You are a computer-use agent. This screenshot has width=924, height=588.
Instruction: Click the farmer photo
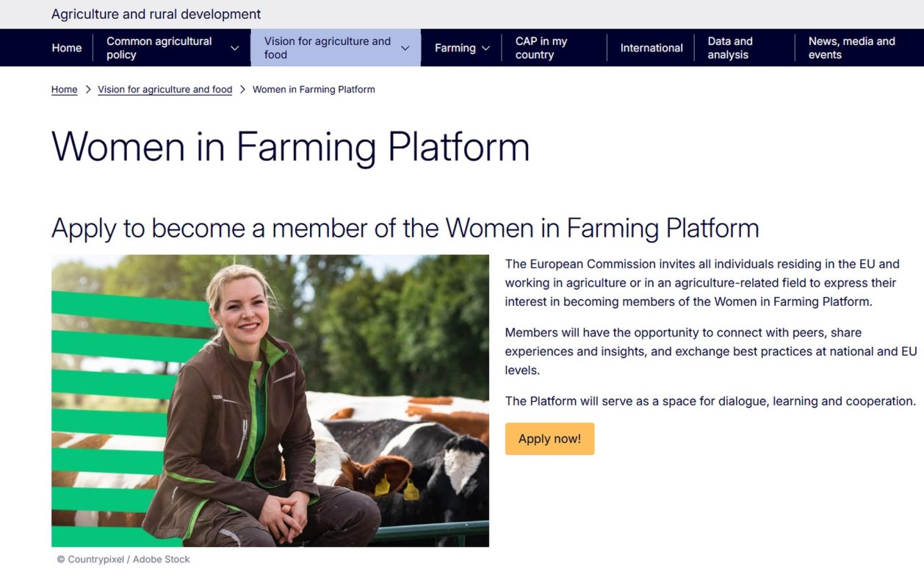pos(270,400)
